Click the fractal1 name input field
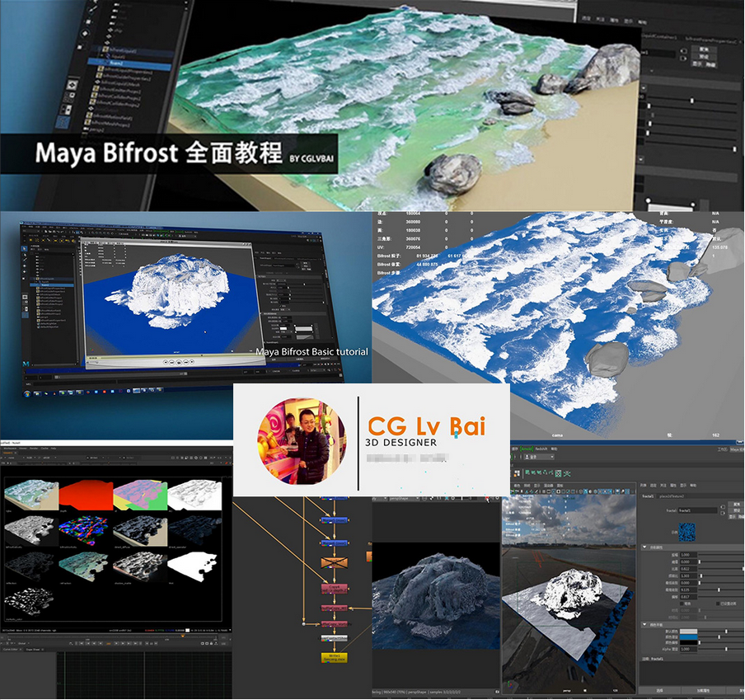 [x=697, y=510]
